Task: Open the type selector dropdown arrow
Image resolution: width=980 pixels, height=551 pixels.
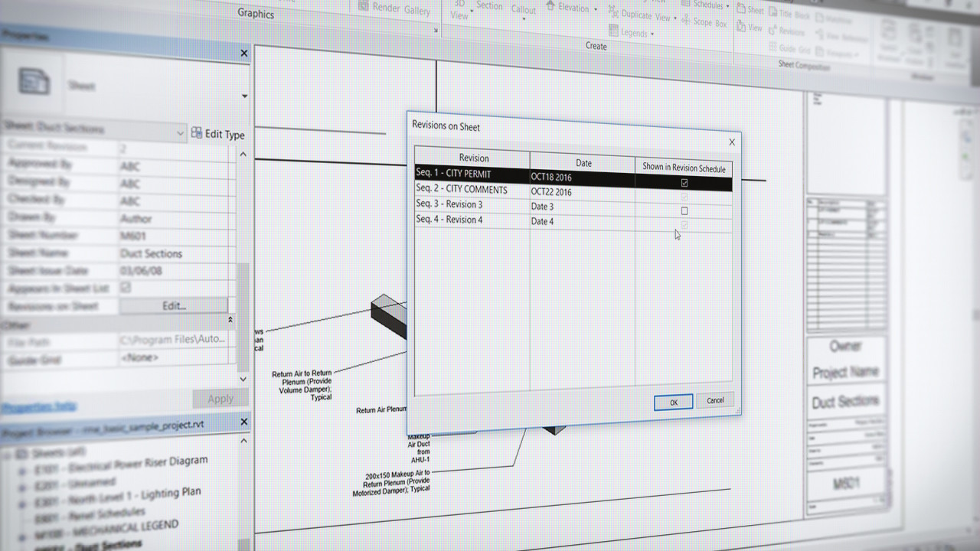Action: [x=244, y=96]
